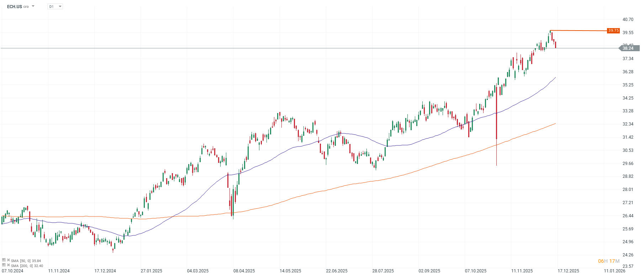Hide the SMA 50 moving average line

(9, 261)
